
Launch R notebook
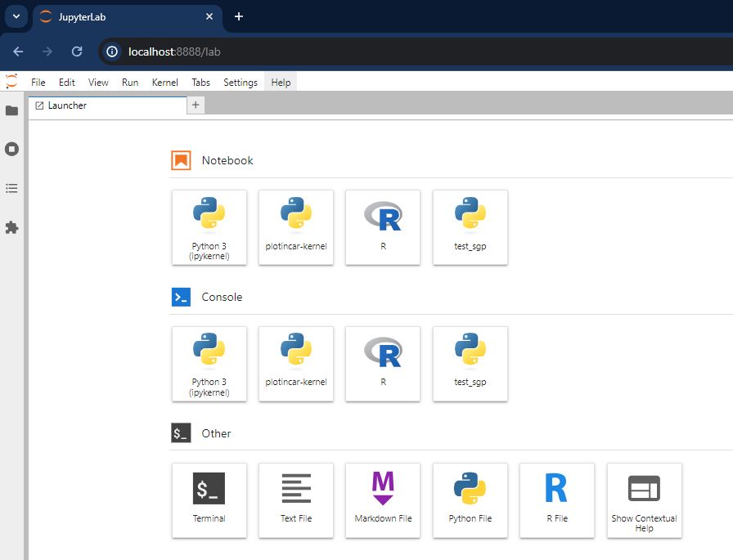point(383,227)
